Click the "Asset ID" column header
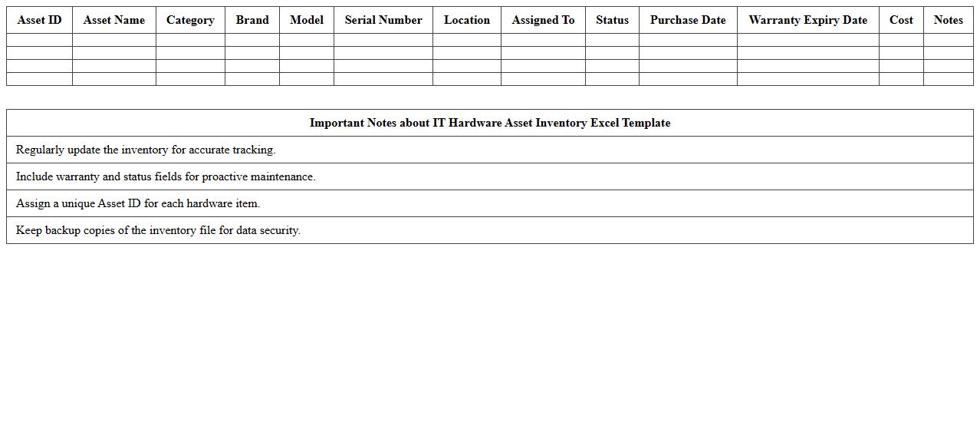 (39, 20)
